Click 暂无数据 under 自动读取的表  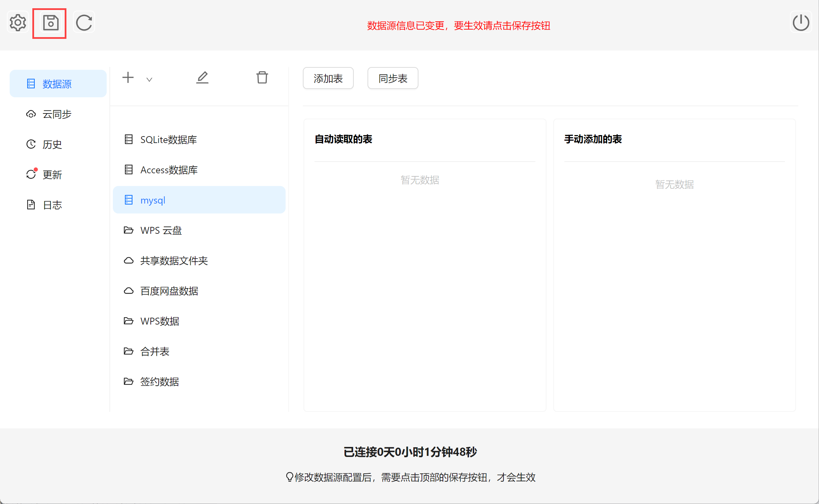tap(420, 180)
